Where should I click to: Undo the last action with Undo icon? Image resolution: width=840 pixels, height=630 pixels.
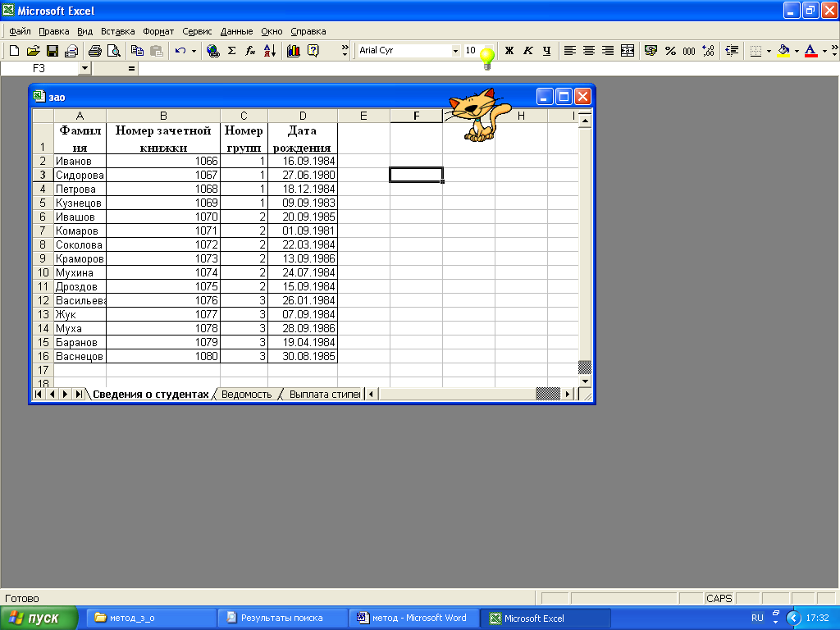tap(180, 50)
